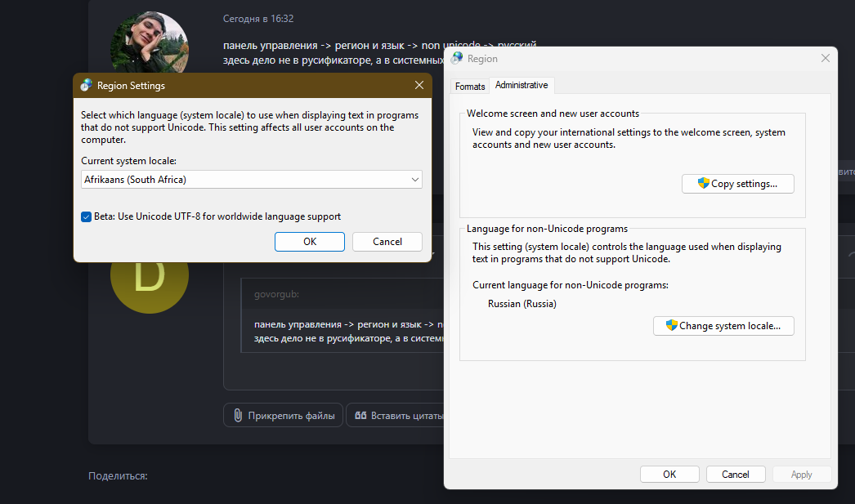This screenshot has width=855, height=504.
Task: Click the paperclip Прикрепить файлы button
Action: (283, 416)
